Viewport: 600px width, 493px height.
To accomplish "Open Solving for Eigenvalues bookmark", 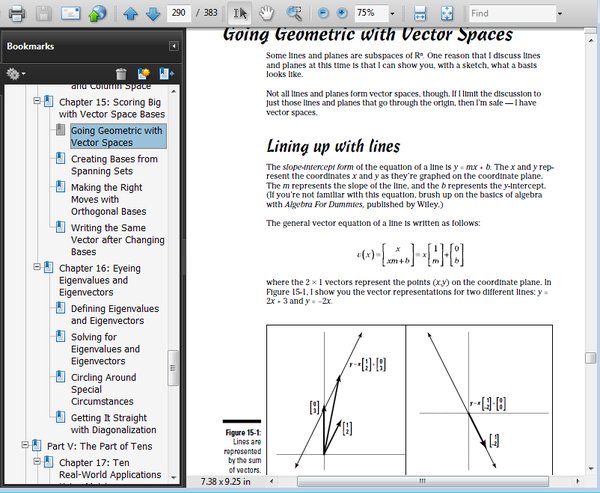I will coord(105,349).
